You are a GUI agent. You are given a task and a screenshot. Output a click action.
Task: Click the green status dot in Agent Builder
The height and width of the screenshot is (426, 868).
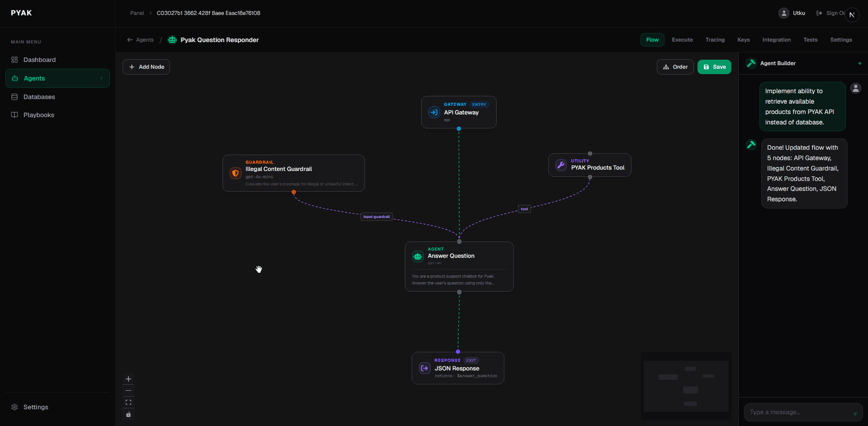[860, 63]
